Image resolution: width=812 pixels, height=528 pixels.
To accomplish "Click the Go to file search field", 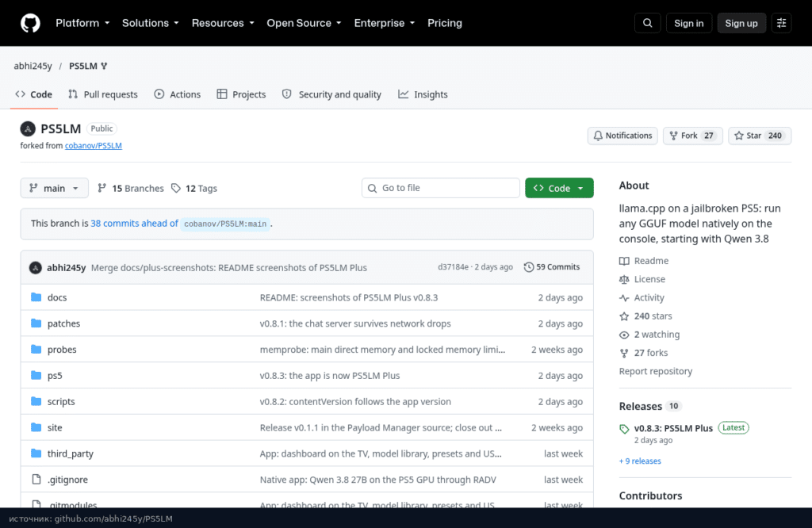I will [440, 188].
